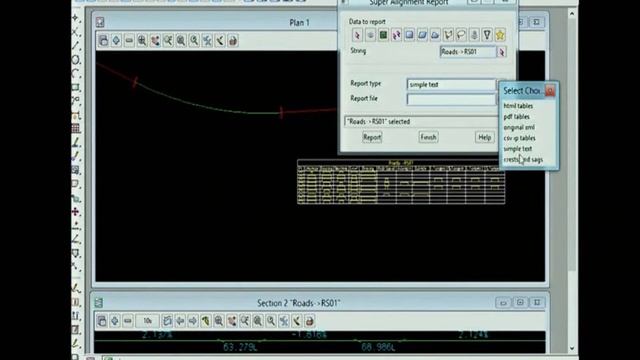
Task: Click the previous section left arrow in Section 2
Action: pos(180,321)
